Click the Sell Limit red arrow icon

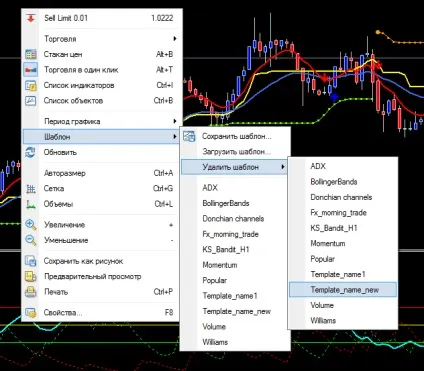click(31, 18)
